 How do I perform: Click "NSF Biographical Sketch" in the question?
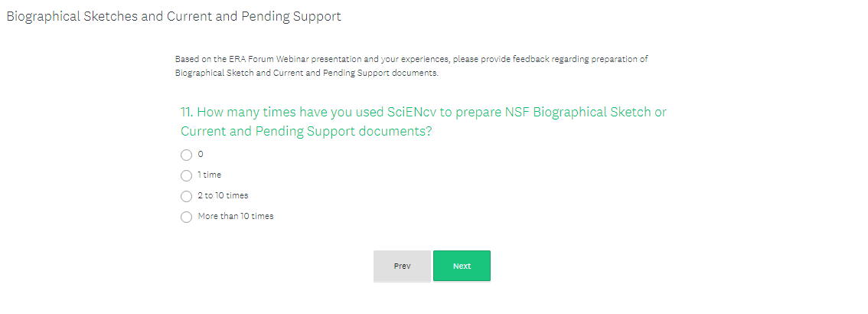pos(573,113)
